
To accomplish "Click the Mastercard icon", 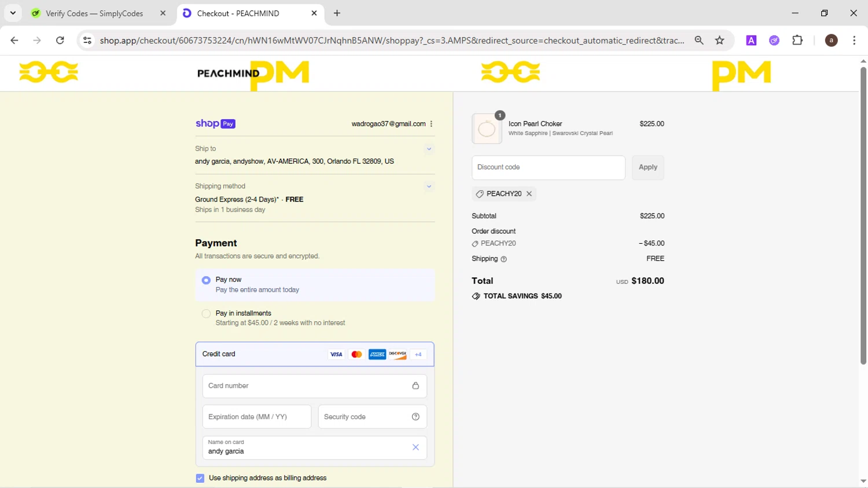I will (356, 354).
